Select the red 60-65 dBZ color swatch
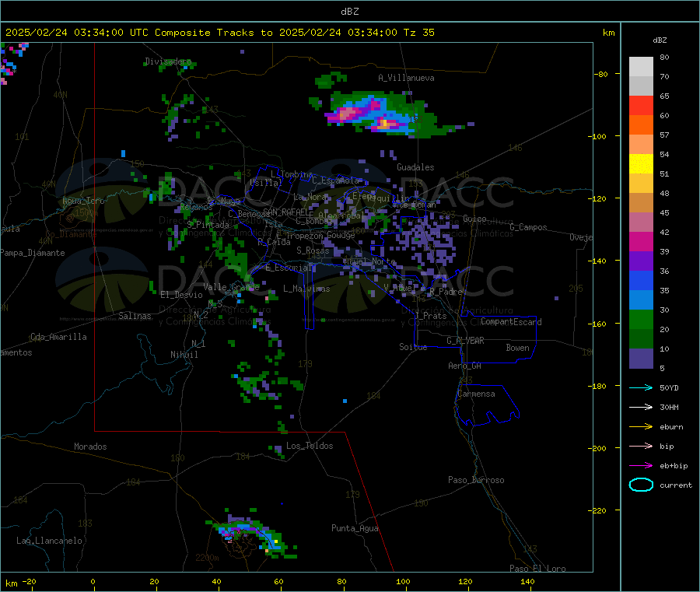 click(641, 105)
